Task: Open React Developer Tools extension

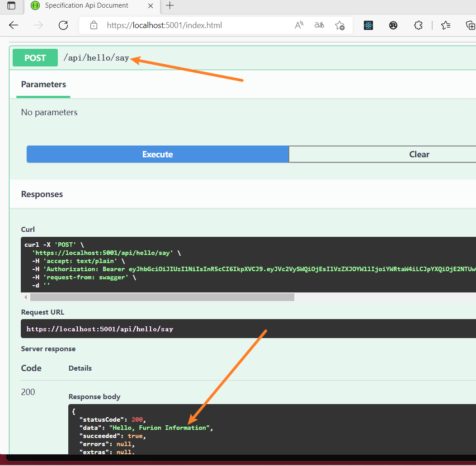Action: tap(368, 25)
